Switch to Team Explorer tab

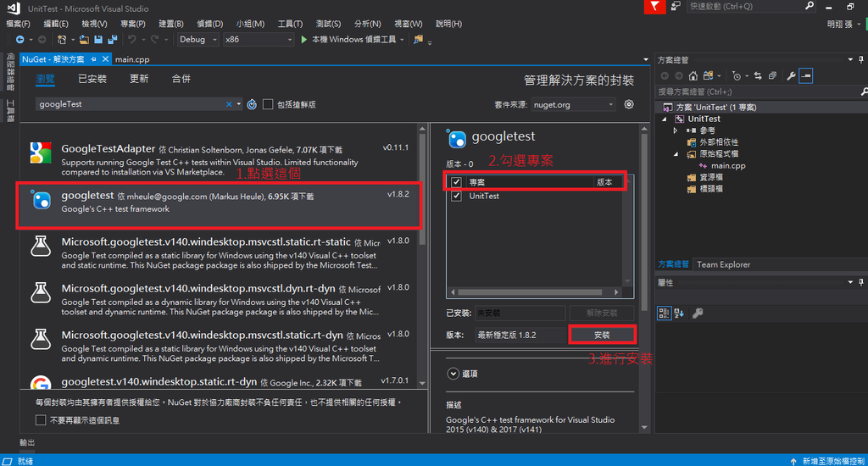[x=724, y=264]
